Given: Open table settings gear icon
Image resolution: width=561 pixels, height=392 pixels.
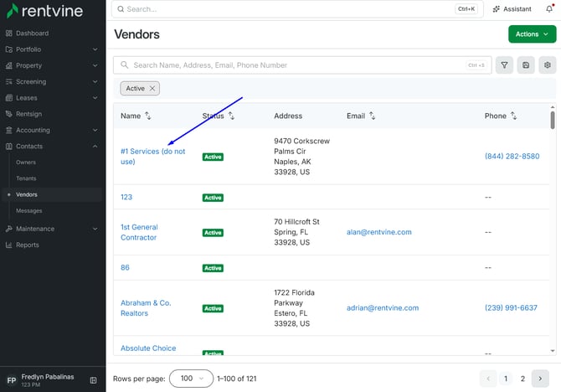Looking at the screenshot, I should tap(548, 65).
